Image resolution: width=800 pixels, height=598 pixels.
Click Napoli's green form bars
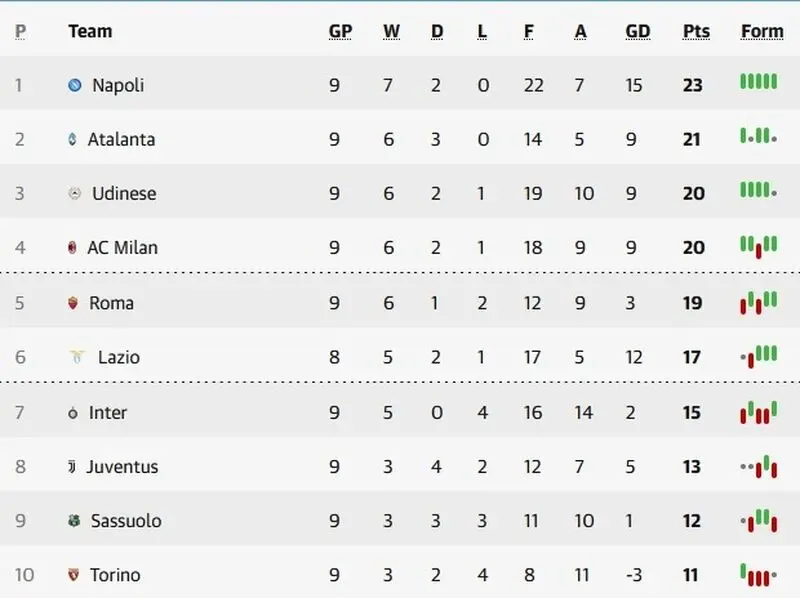click(x=759, y=82)
